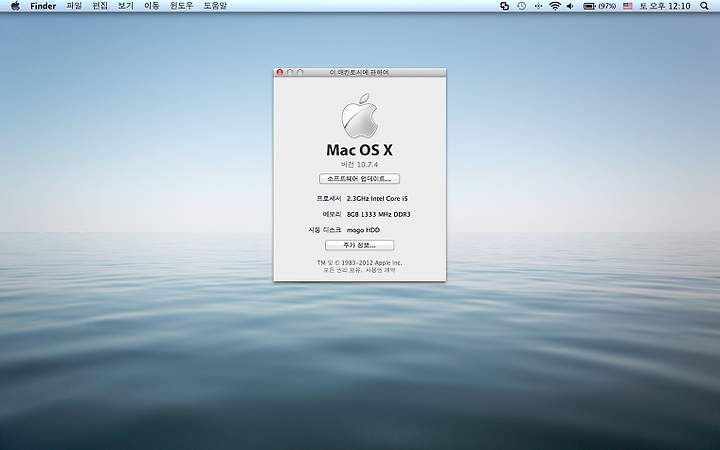
Task: Open the 보기 menu
Action: coord(125,6)
